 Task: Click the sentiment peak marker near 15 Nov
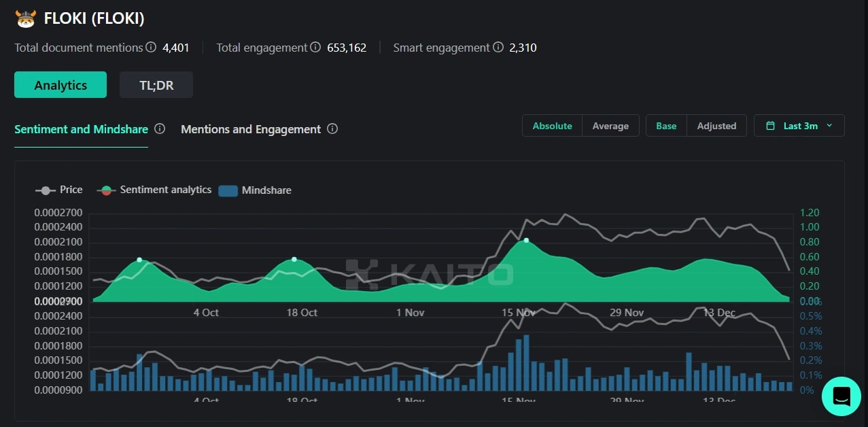[x=526, y=240]
